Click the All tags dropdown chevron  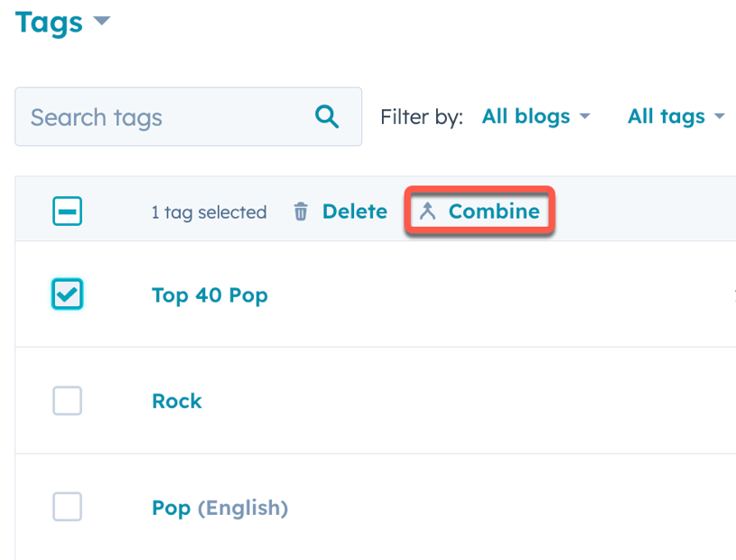720,117
